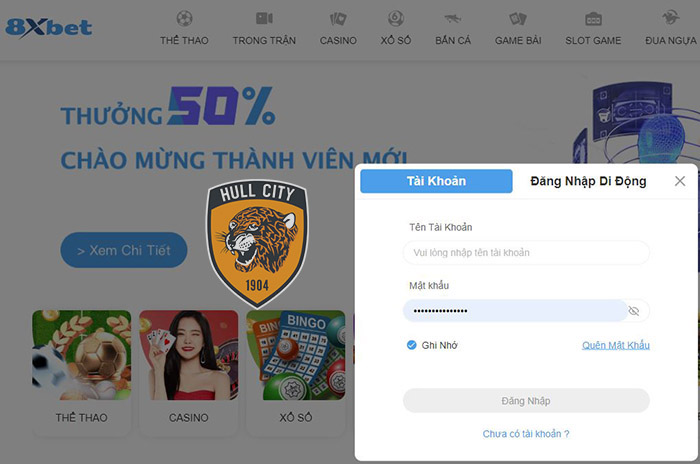Open the GAME BÀI menu item
700x464 pixels.
click(518, 41)
